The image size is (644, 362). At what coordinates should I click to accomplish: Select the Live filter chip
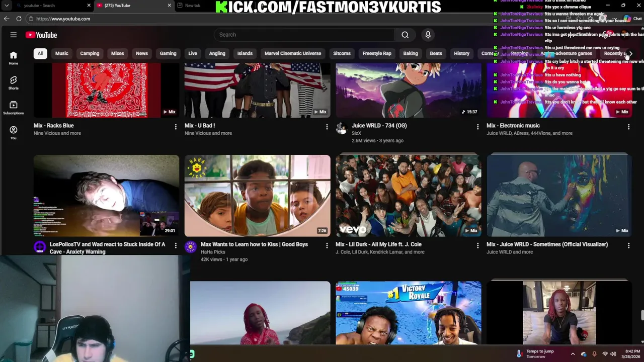[193, 53]
